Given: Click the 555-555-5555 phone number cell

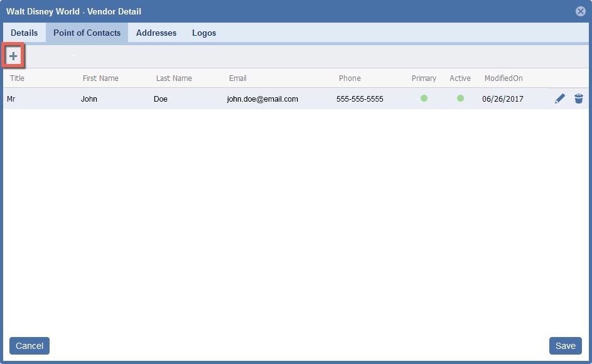Looking at the screenshot, I should [360, 99].
